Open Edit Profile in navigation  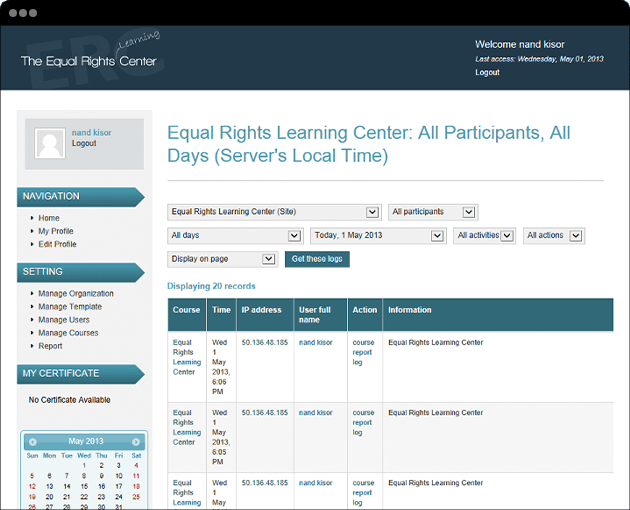click(x=57, y=244)
